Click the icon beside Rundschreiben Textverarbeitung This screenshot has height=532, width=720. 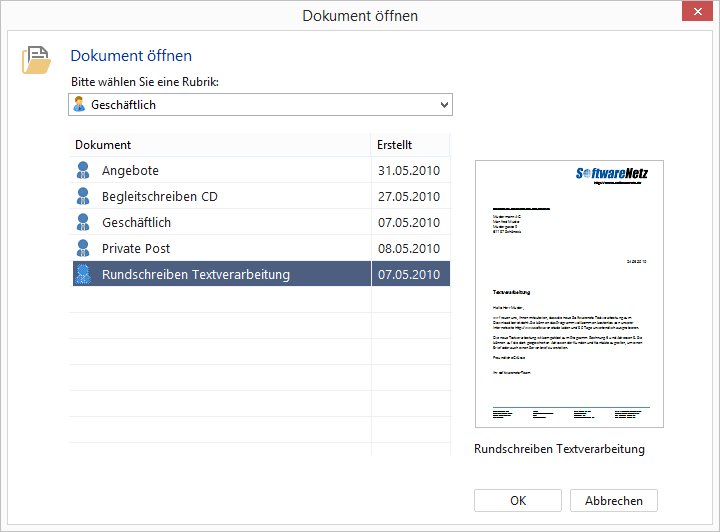tap(83, 274)
